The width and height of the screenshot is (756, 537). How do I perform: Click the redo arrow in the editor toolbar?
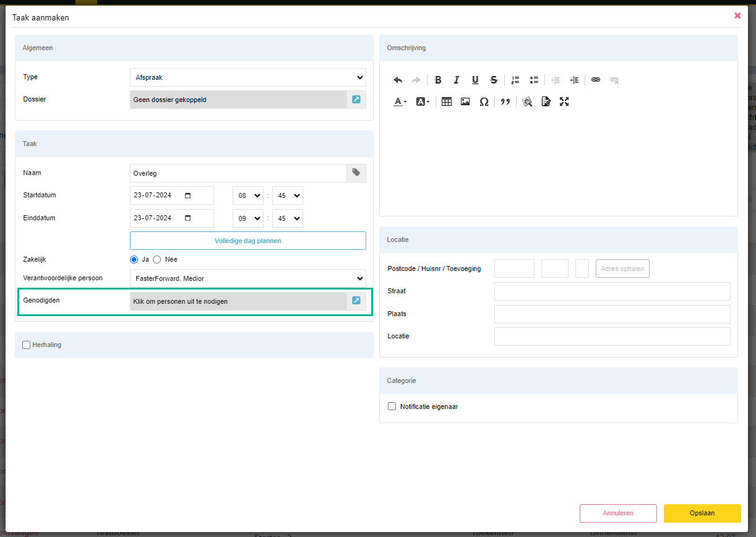(x=416, y=80)
